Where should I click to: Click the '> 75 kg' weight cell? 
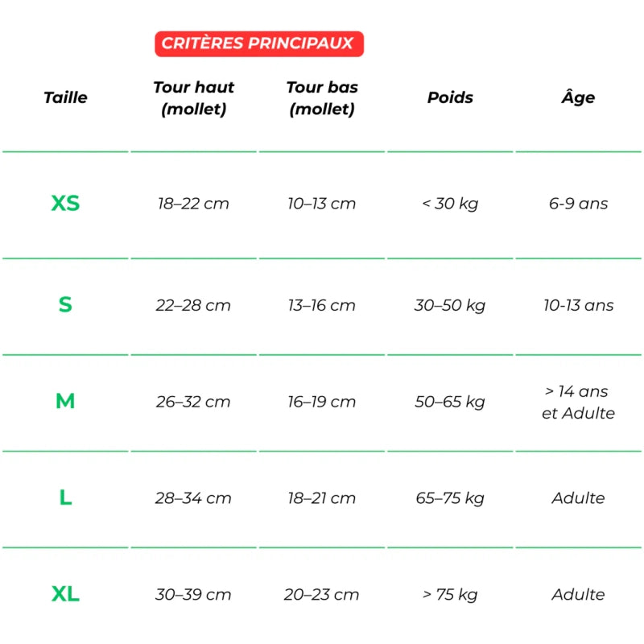(x=450, y=595)
